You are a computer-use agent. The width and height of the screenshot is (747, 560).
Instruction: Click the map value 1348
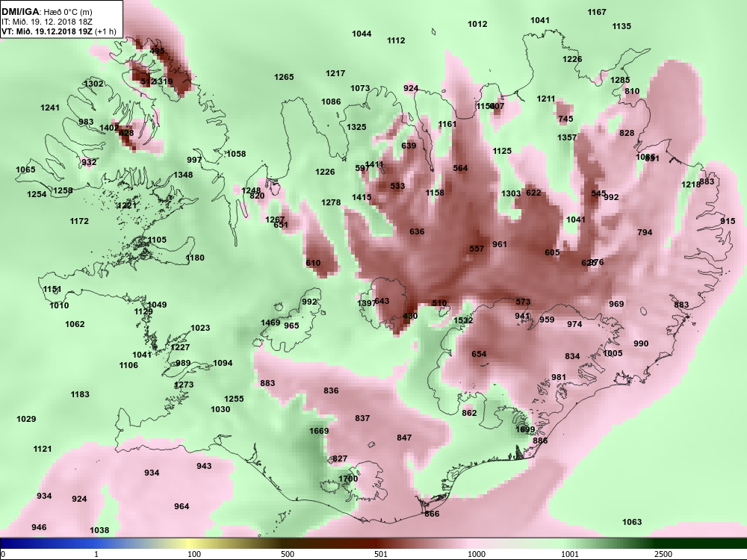pyautogui.click(x=183, y=175)
